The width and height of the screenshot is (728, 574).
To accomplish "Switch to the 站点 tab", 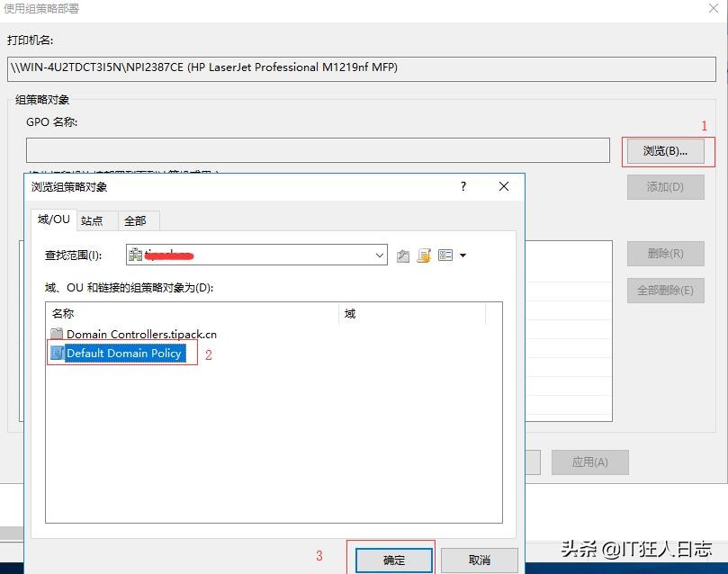I will coord(94,220).
